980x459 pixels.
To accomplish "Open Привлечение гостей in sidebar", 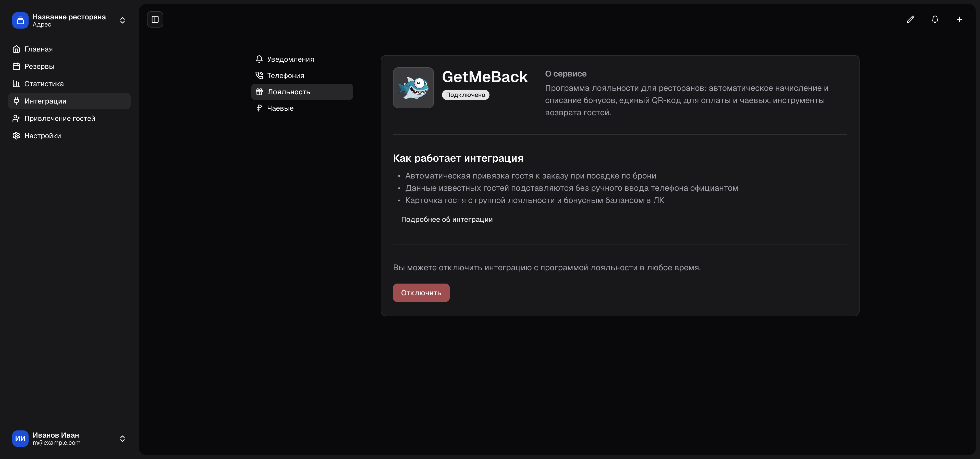I will pyautogui.click(x=69, y=119).
